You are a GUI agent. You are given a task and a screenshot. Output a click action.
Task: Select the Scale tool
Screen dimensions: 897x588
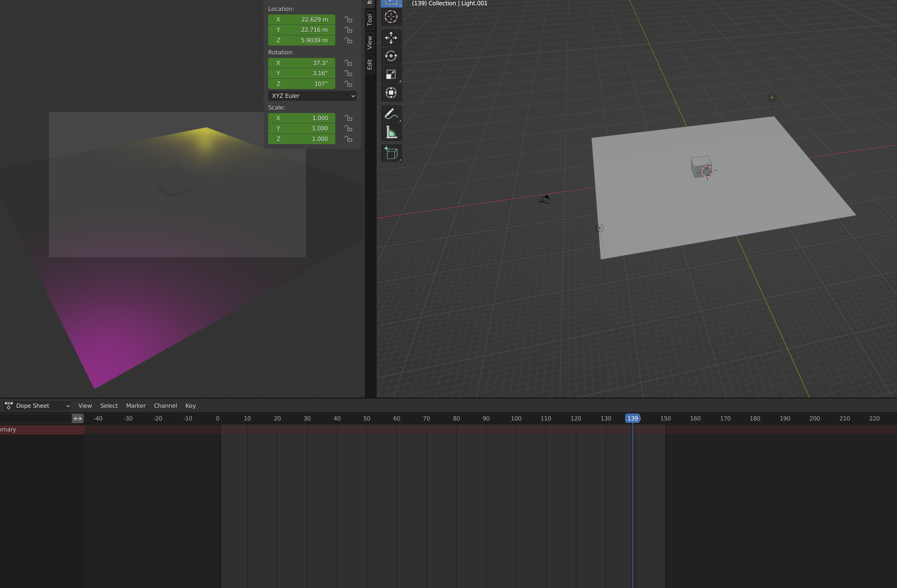[x=391, y=74]
